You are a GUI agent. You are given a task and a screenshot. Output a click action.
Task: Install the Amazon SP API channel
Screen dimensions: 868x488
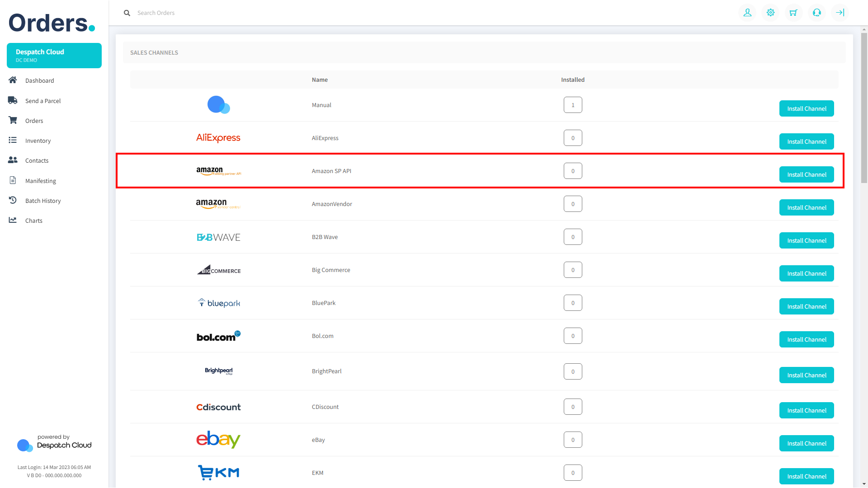806,174
